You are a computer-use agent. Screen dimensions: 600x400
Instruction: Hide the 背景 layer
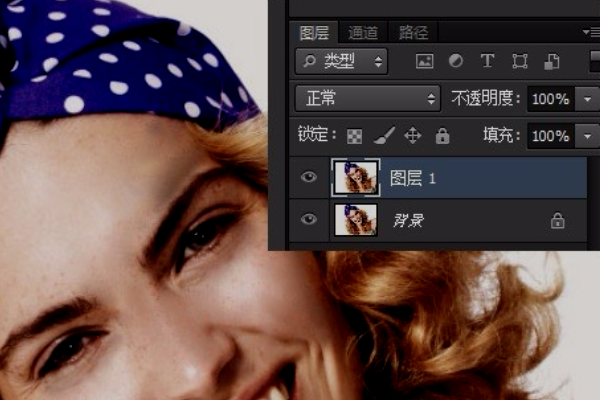point(309,220)
